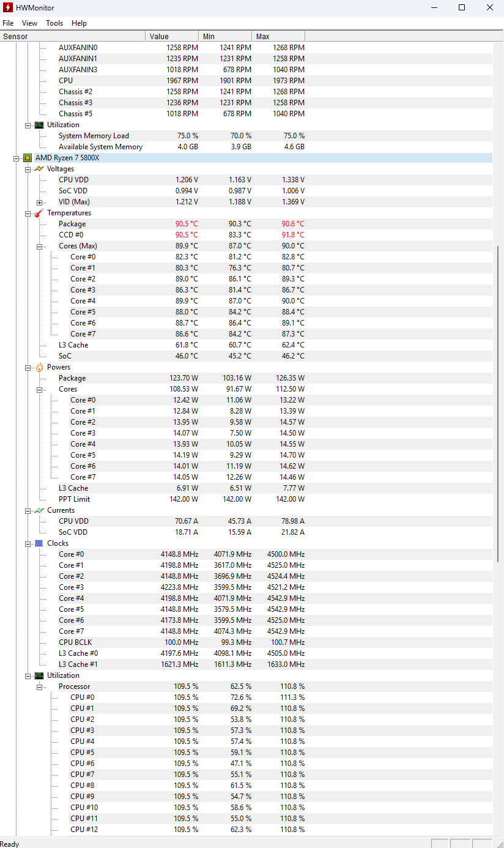
Task: Collapse the upper Utilization section
Action: (x=28, y=125)
